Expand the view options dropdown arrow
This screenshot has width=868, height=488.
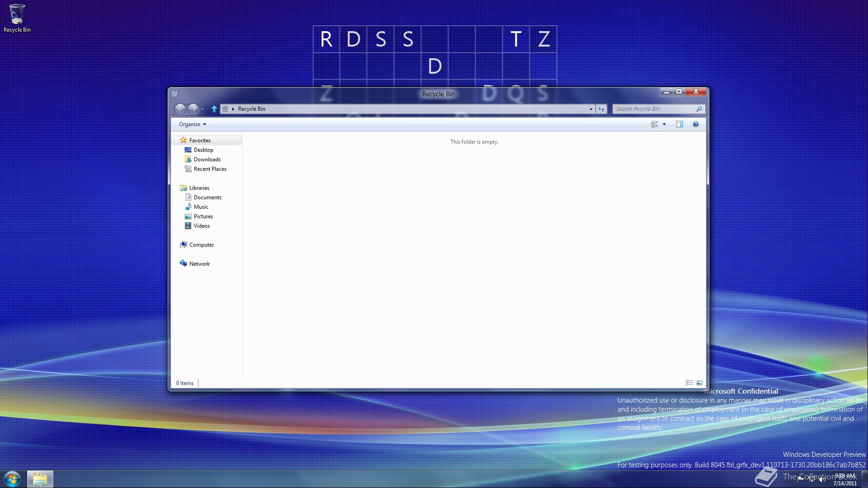point(664,124)
